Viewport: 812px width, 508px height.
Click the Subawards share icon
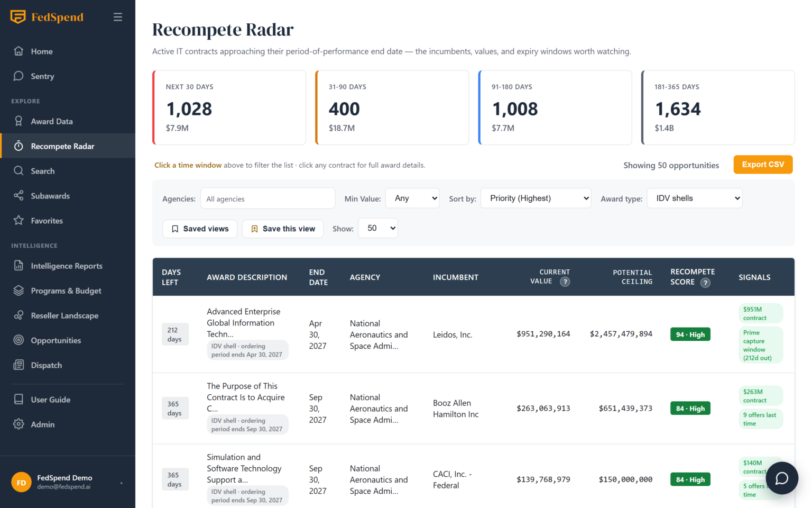pyautogui.click(x=19, y=196)
